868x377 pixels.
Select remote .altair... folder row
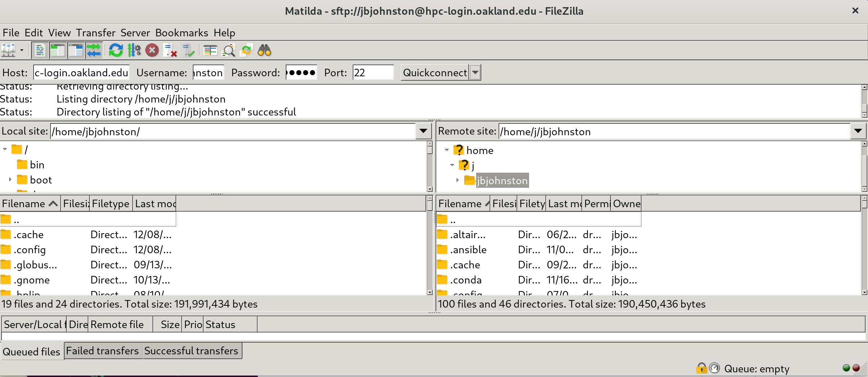click(x=539, y=235)
